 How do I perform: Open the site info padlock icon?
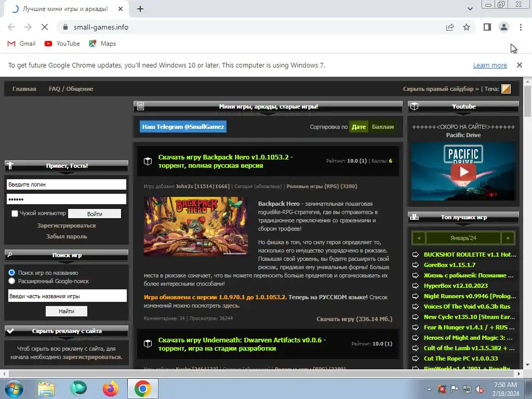tap(65, 27)
